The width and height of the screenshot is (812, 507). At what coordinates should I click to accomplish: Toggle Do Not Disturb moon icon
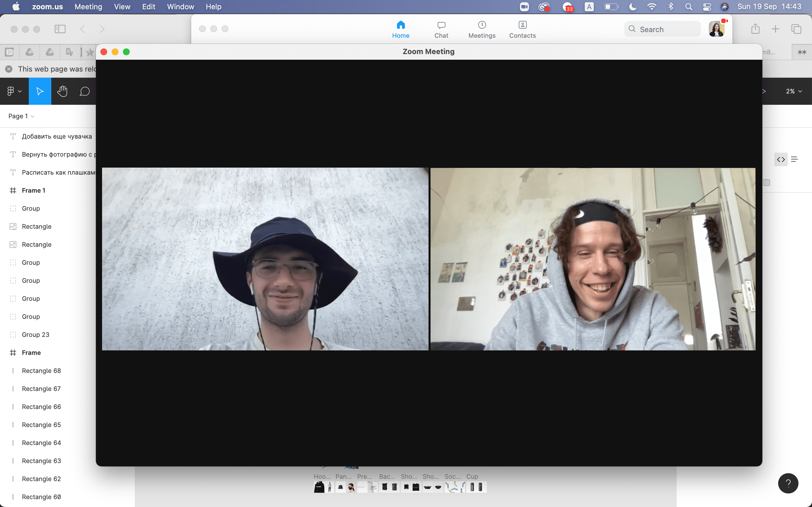pyautogui.click(x=632, y=7)
